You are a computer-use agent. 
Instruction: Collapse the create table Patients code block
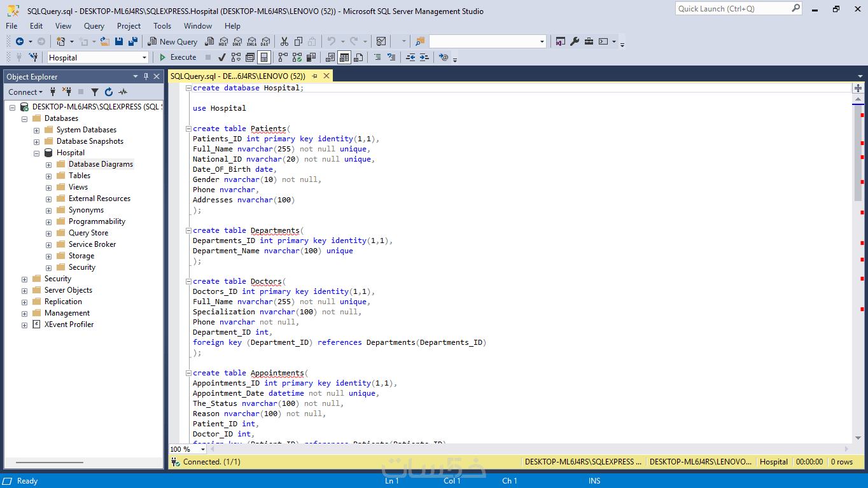(188, 129)
